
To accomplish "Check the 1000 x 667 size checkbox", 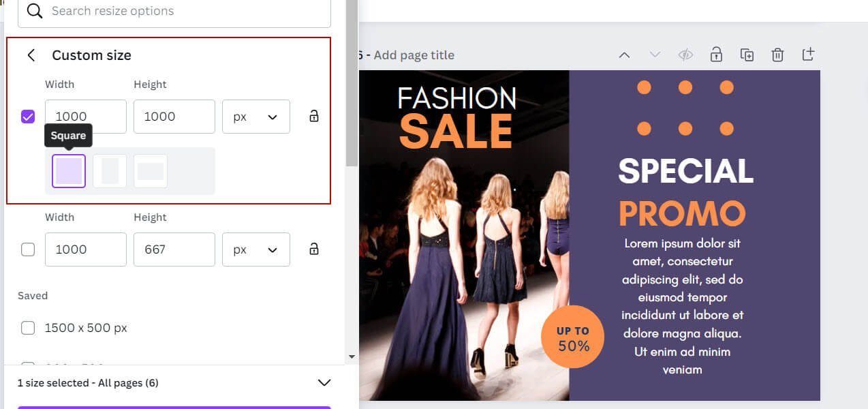I will (28, 249).
